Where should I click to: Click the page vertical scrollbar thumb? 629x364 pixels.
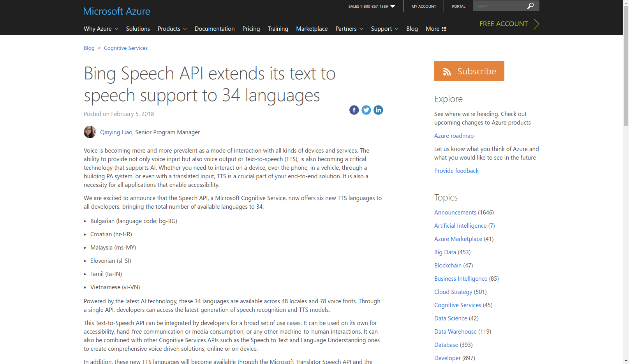click(626, 66)
